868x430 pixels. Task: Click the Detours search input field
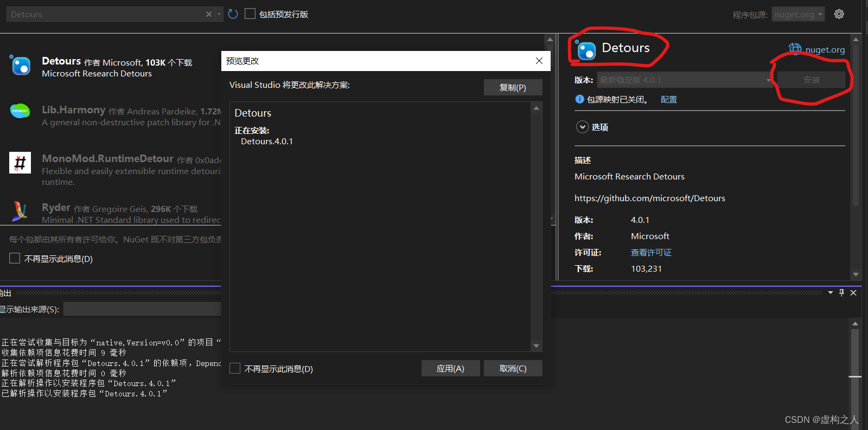(x=106, y=14)
